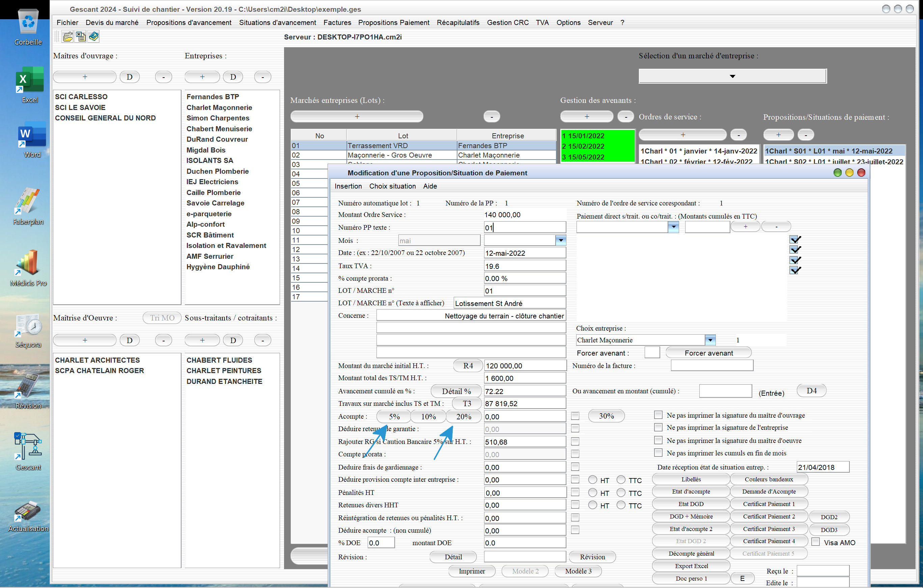Click the green button of the Modification dialog
The width and height of the screenshot is (923, 588).
tap(838, 173)
